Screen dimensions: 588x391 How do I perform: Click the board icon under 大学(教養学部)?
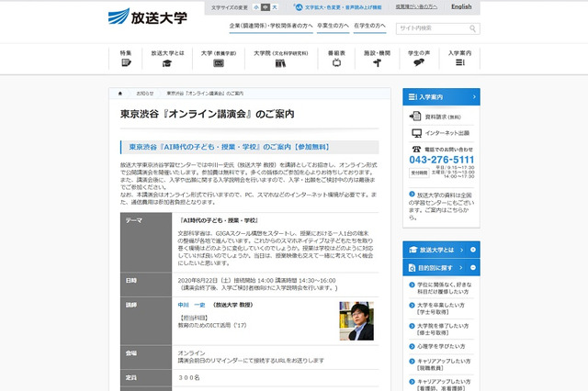pyautogui.click(x=219, y=63)
